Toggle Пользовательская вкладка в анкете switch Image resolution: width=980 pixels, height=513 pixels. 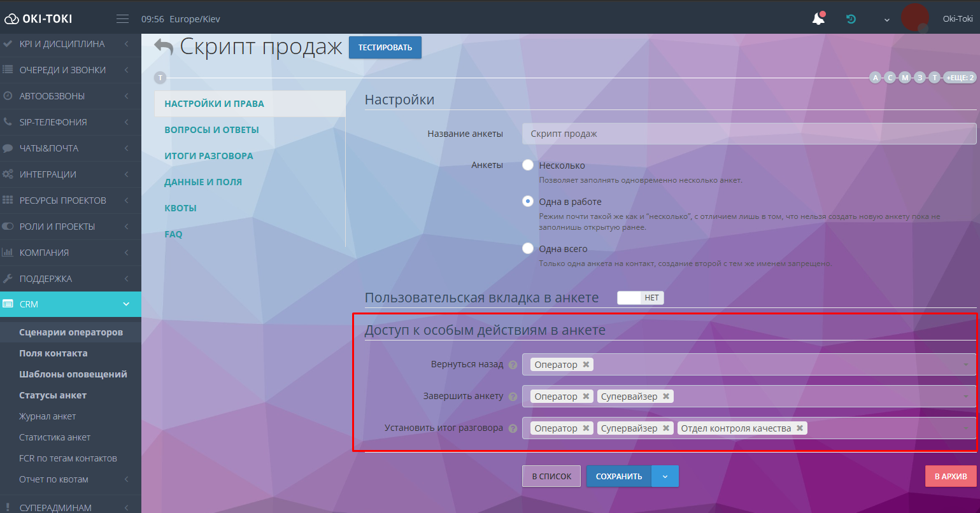(640, 298)
